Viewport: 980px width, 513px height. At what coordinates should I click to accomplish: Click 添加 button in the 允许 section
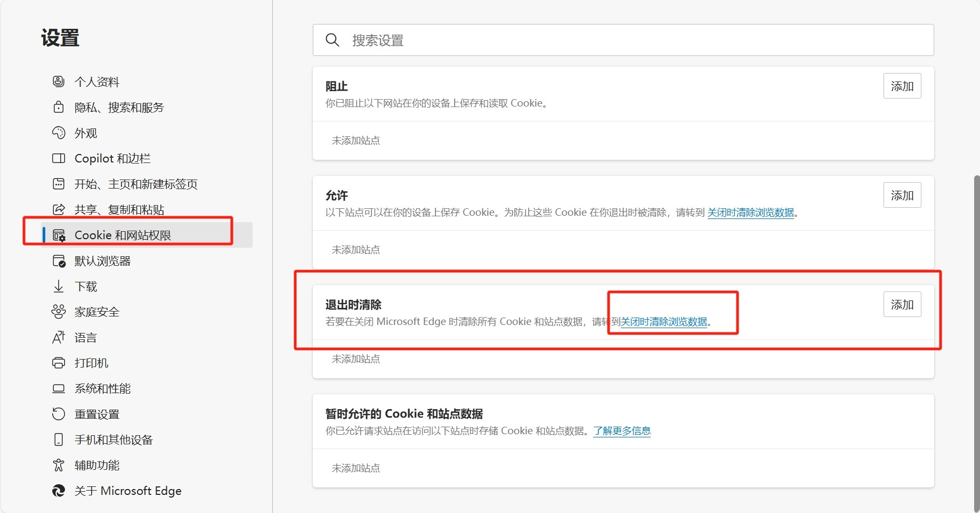tap(902, 195)
